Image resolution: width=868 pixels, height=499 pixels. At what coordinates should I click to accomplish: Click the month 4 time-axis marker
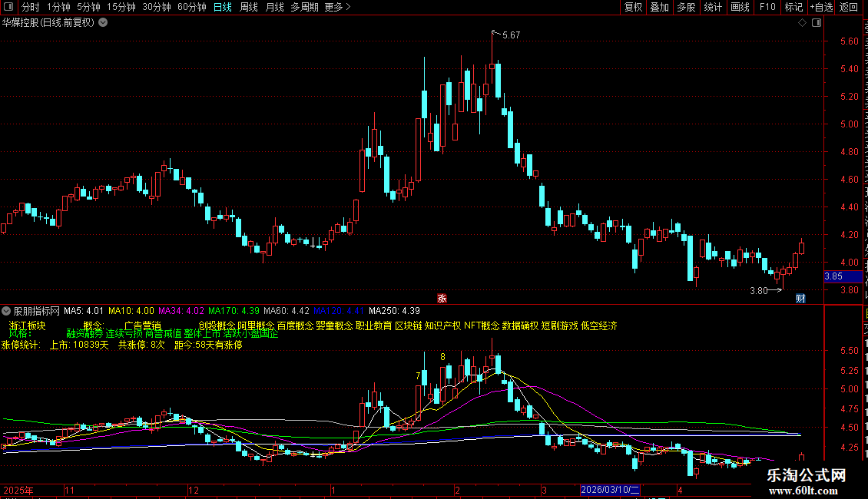680,490
